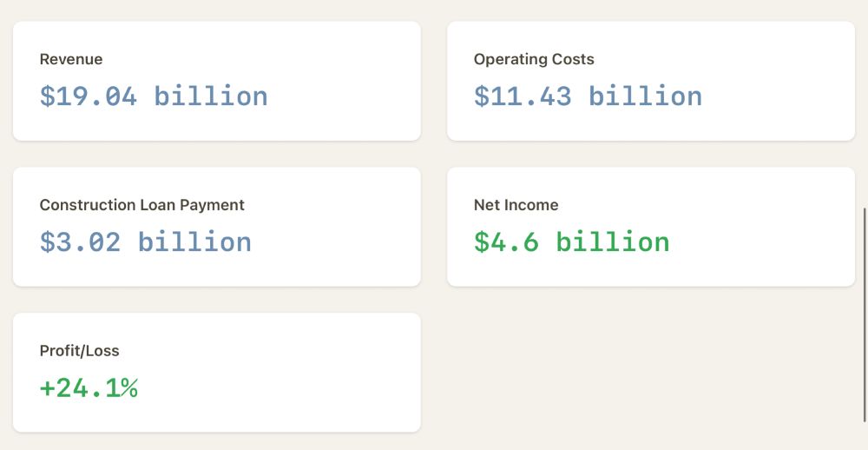Select the $11.43 billion value
868x450 pixels.
click(588, 96)
